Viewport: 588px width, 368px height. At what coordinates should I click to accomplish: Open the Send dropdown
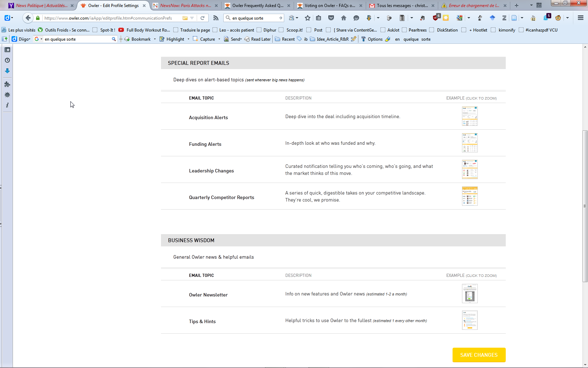coord(233,39)
